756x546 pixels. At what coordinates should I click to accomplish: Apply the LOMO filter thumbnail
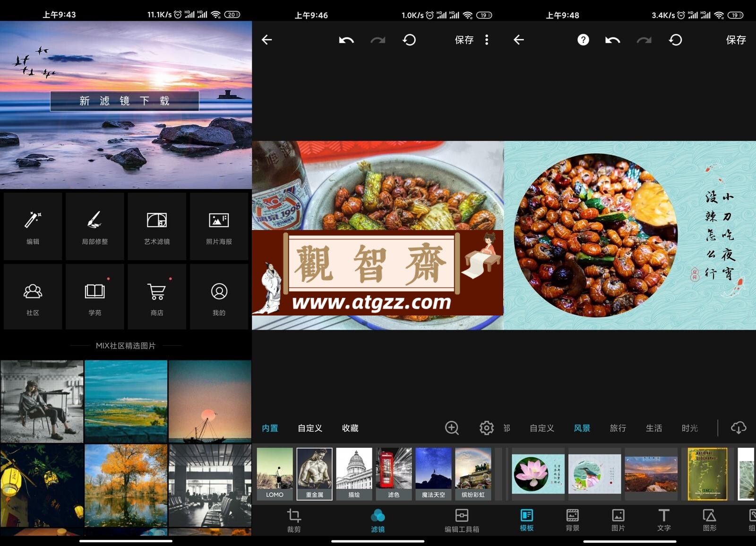[x=275, y=474]
